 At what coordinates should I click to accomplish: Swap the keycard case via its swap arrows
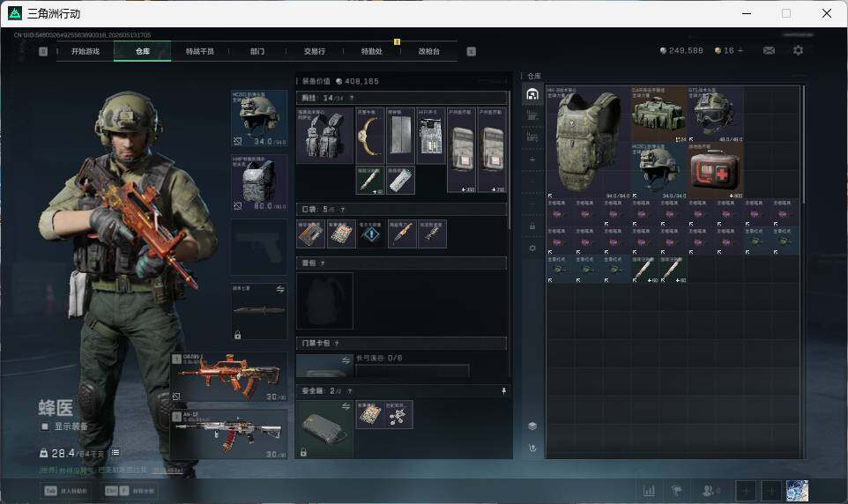tap(346, 359)
